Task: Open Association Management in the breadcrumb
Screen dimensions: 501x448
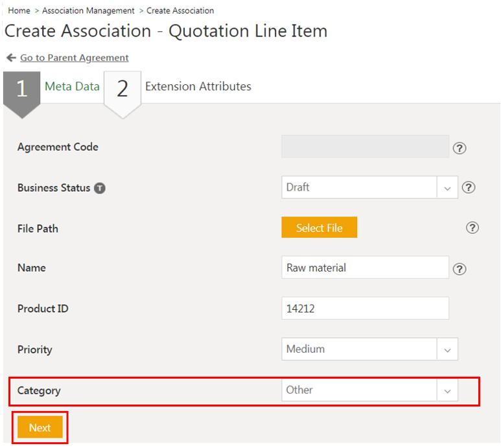Action: (x=88, y=10)
